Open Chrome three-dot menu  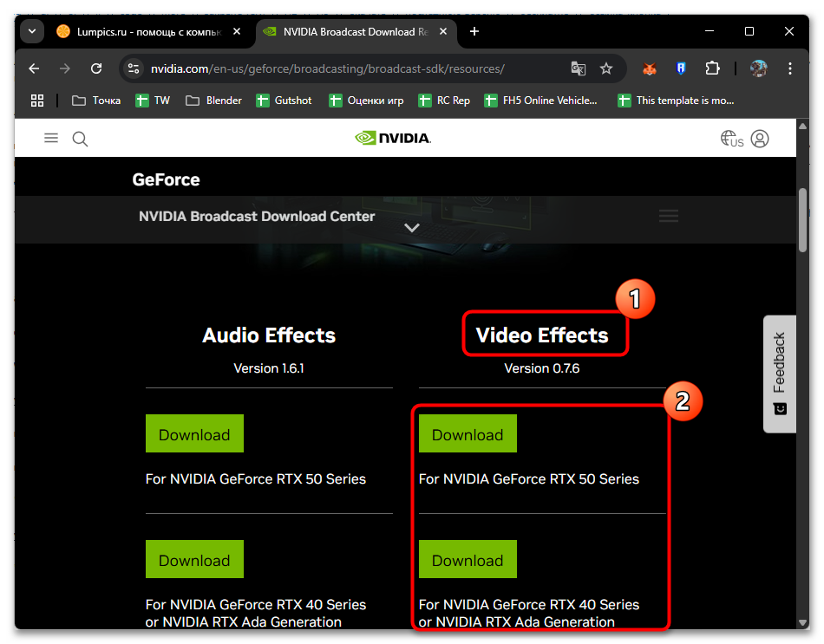point(790,68)
